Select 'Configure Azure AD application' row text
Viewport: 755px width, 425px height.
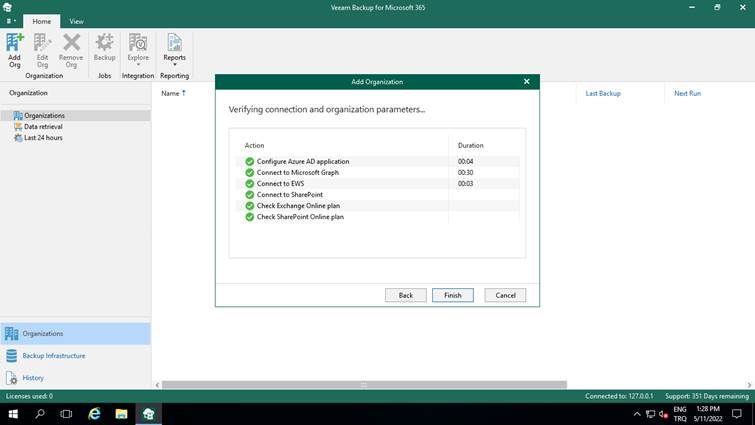coord(303,161)
